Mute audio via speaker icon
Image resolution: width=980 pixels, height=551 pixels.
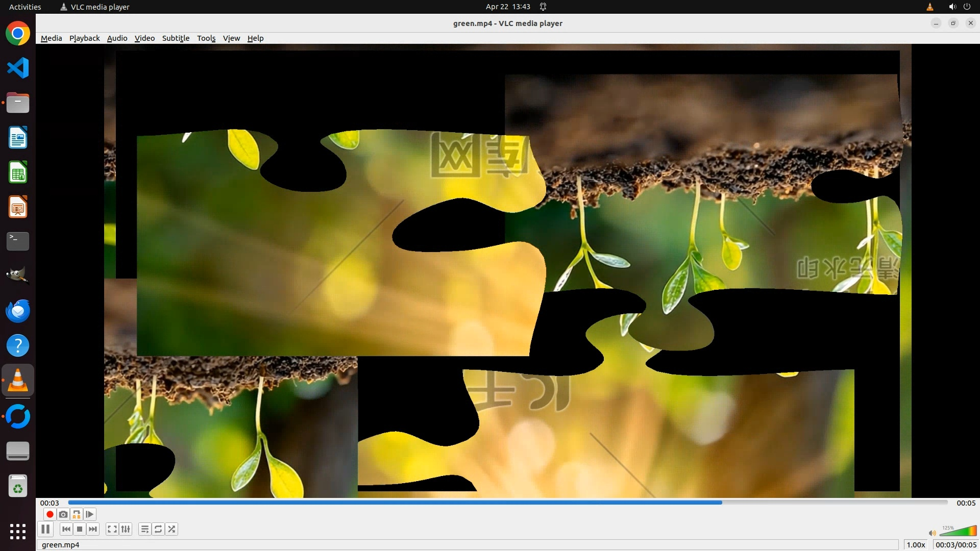pos(932,533)
